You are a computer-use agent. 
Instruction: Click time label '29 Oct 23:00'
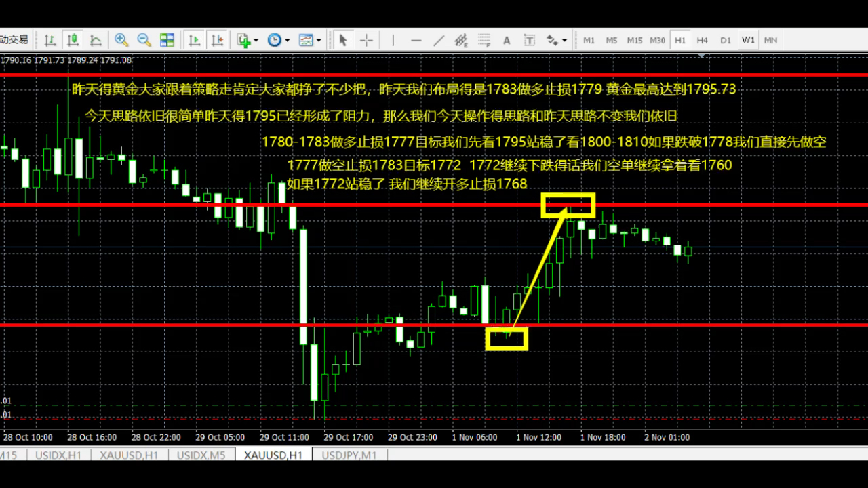pyautogui.click(x=412, y=437)
